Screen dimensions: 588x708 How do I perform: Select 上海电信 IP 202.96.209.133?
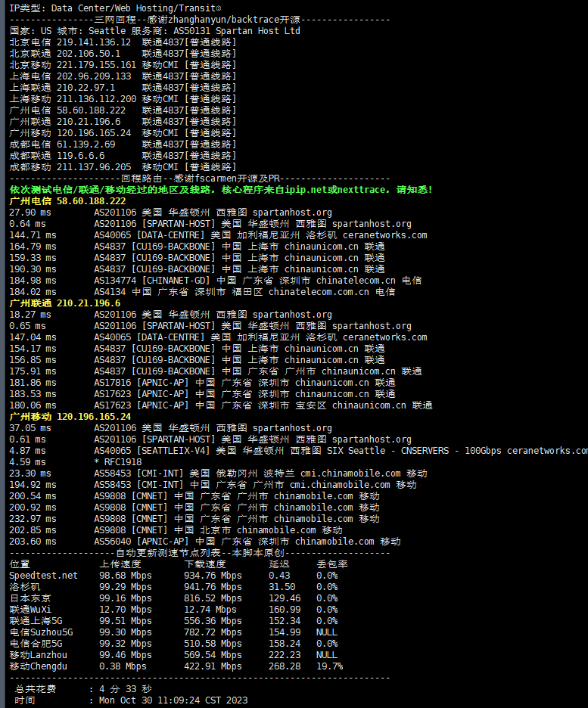(x=94, y=76)
